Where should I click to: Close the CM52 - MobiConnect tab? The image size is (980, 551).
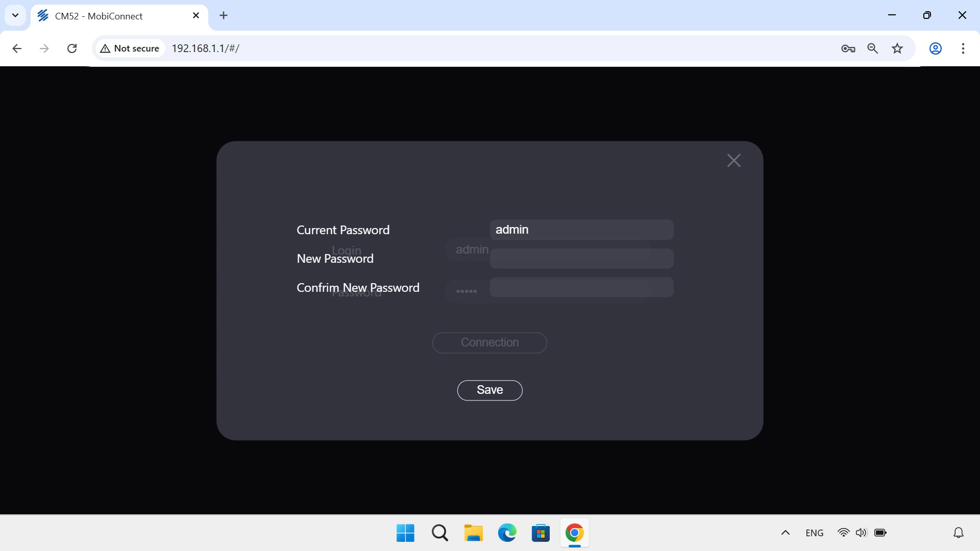pyautogui.click(x=196, y=16)
